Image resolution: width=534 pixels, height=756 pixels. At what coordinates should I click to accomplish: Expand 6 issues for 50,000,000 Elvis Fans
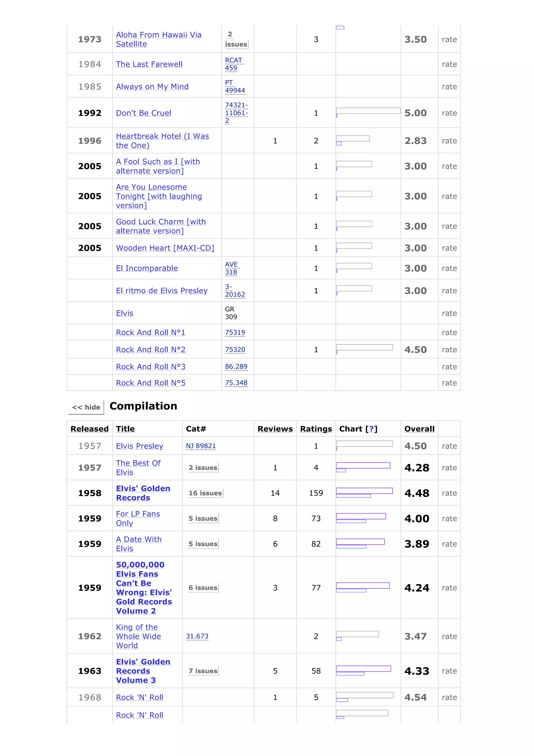pos(203,587)
